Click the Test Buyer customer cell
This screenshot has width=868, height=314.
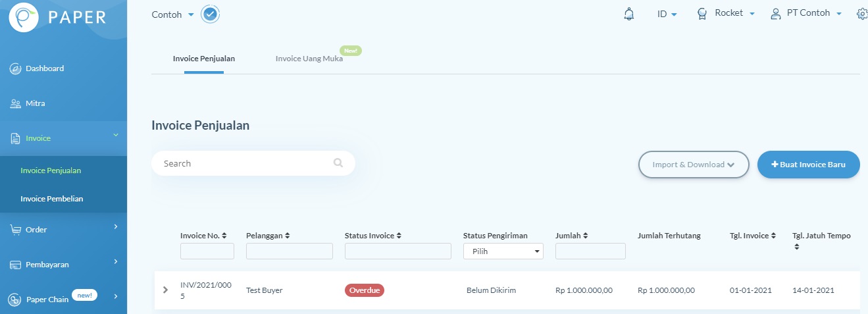click(265, 290)
